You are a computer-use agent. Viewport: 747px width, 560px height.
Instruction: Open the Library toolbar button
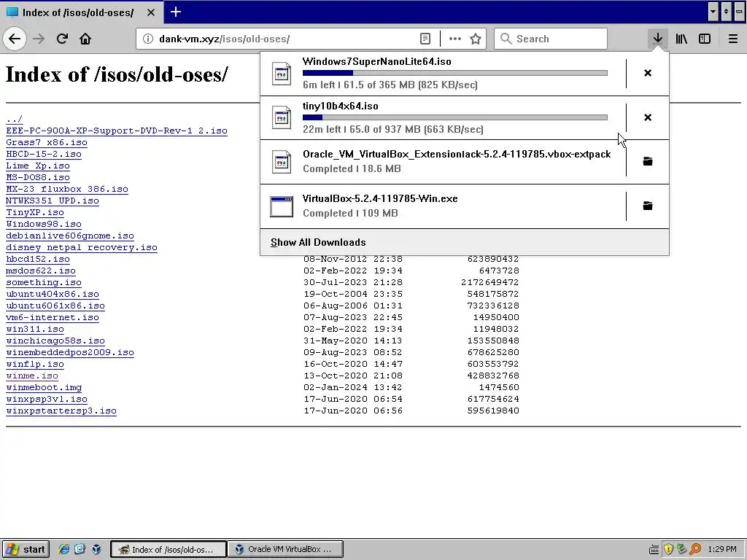[x=681, y=39]
